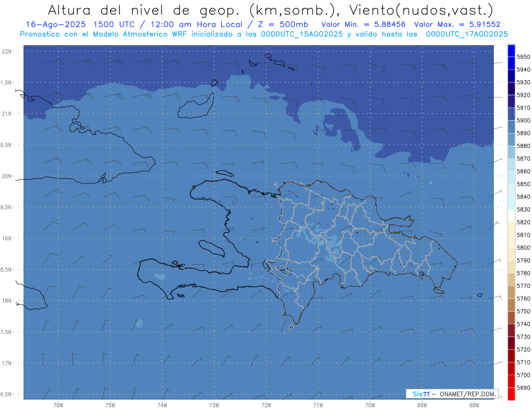
Task: Click the 5940 legend label
Action: point(523,70)
